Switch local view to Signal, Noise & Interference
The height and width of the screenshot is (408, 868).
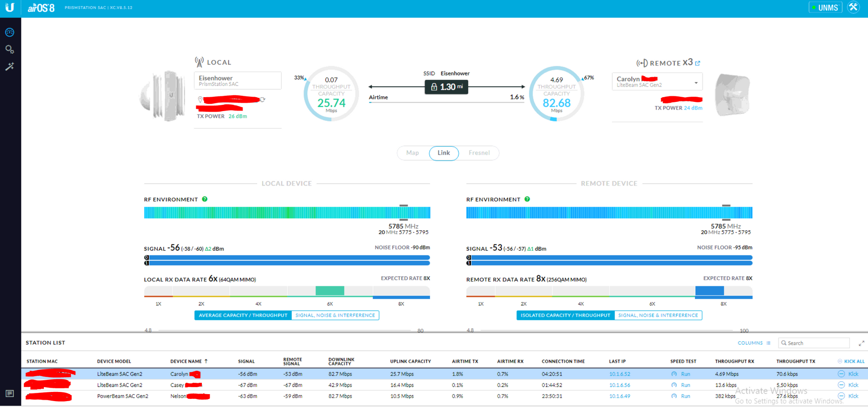click(335, 316)
